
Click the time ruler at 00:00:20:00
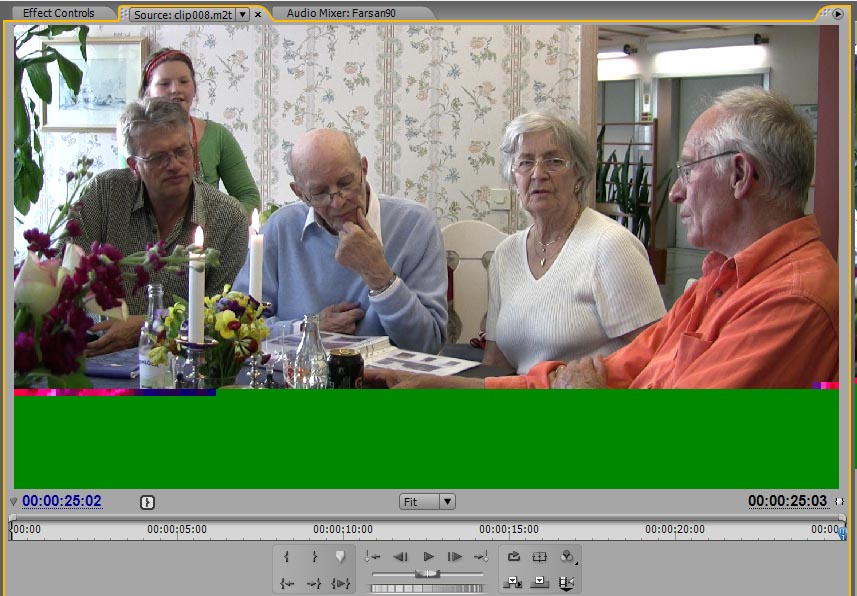pyautogui.click(x=675, y=529)
